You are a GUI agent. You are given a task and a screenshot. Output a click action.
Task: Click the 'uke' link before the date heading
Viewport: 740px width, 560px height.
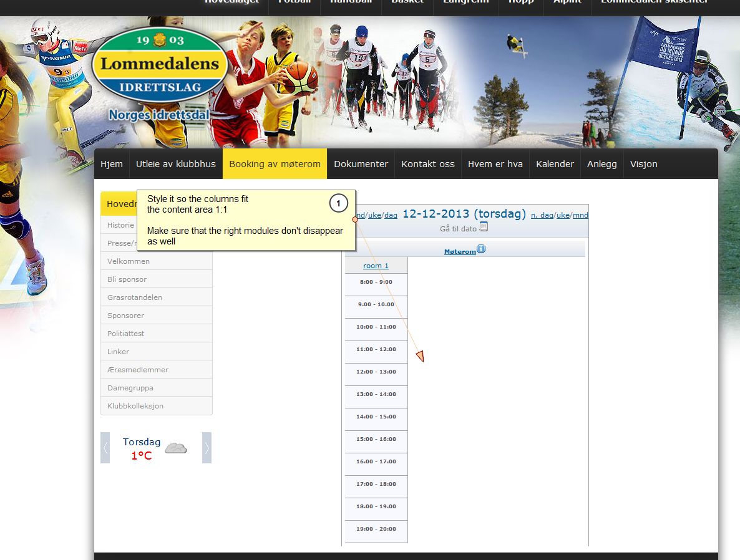pos(375,215)
